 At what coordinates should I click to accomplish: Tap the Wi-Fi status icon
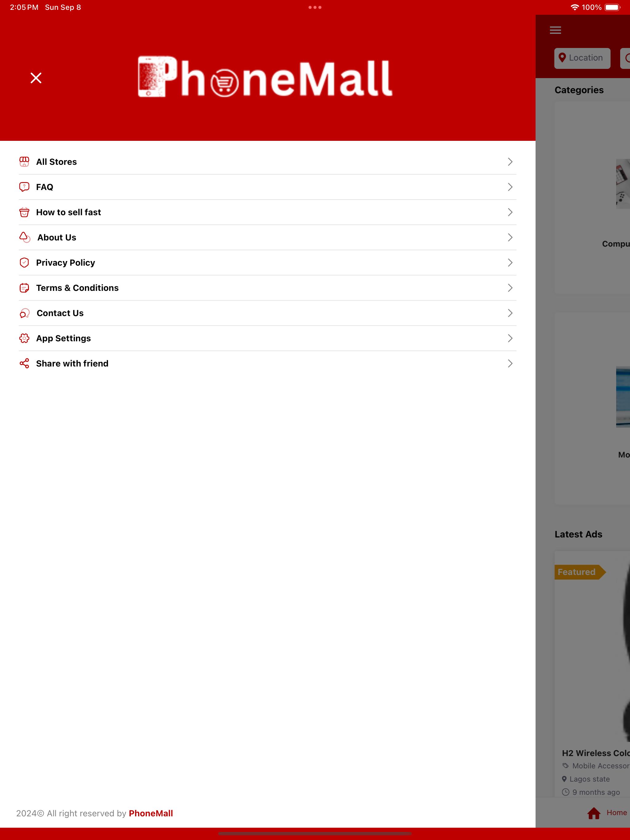pos(575,7)
